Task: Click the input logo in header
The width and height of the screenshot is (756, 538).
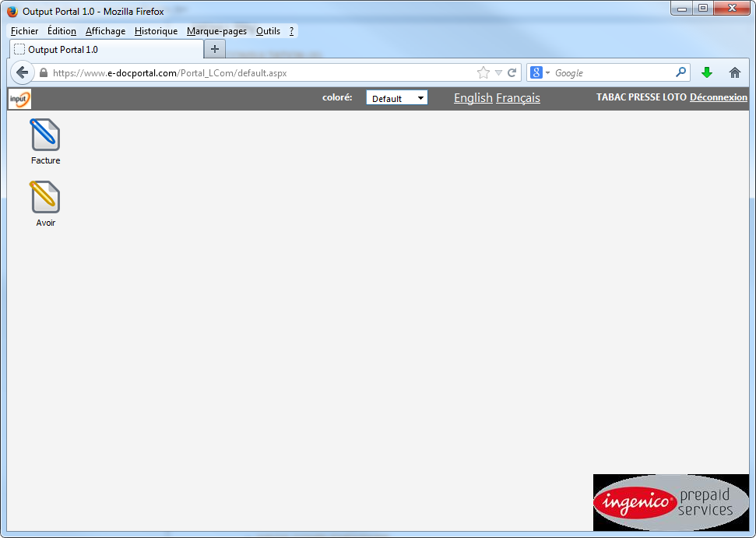Action: click(x=19, y=99)
